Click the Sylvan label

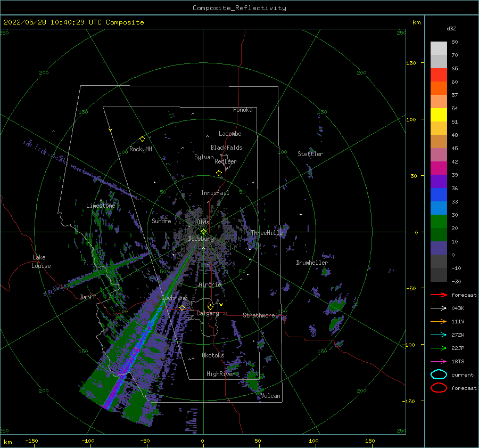pos(204,157)
